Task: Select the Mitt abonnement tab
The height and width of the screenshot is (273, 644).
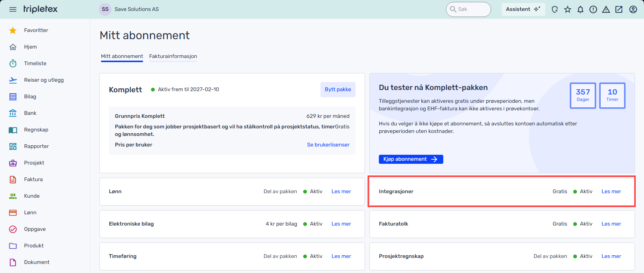Action: 122,56
